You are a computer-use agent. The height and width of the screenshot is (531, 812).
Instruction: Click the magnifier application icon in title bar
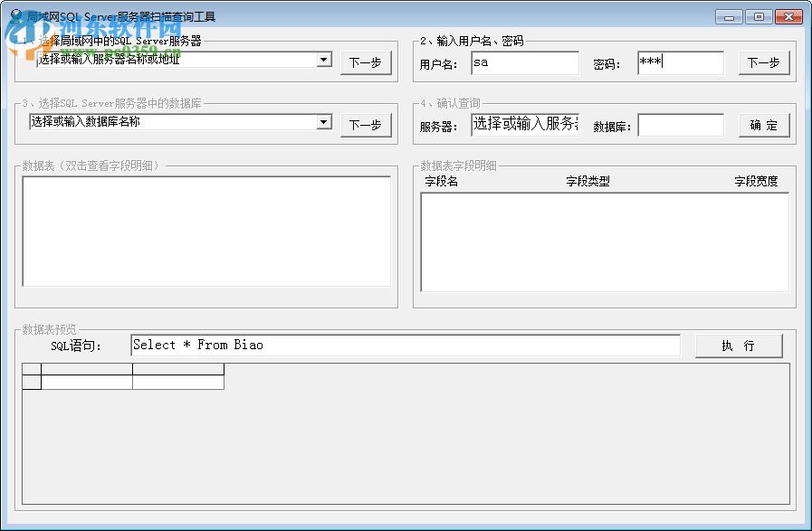15,14
